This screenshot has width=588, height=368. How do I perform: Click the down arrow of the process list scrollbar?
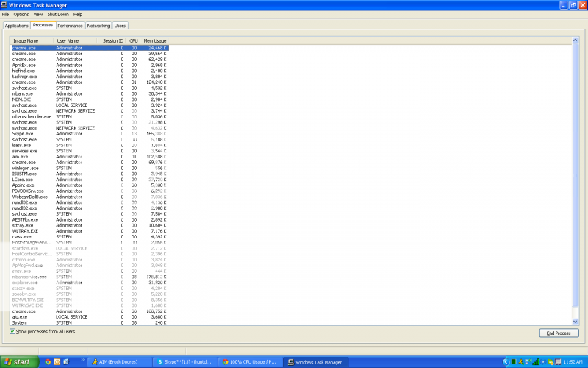pyautogui.click(x=576, y=322)
